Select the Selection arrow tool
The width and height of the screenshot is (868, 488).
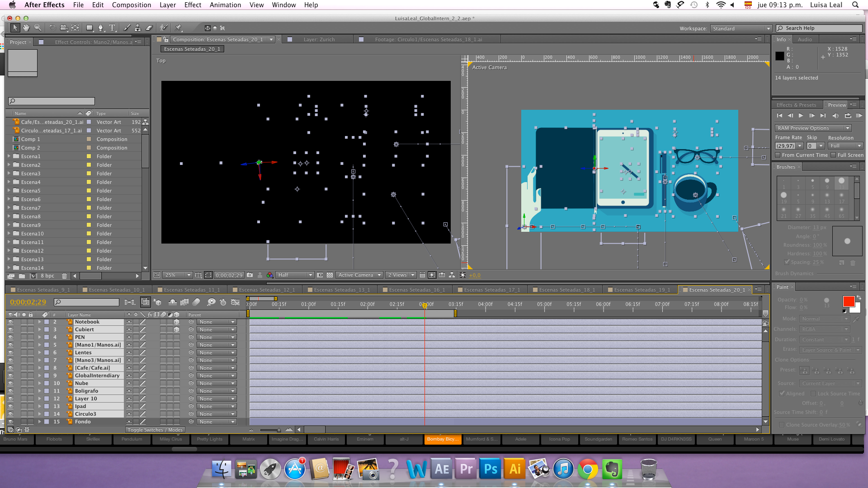click(15, 28)
